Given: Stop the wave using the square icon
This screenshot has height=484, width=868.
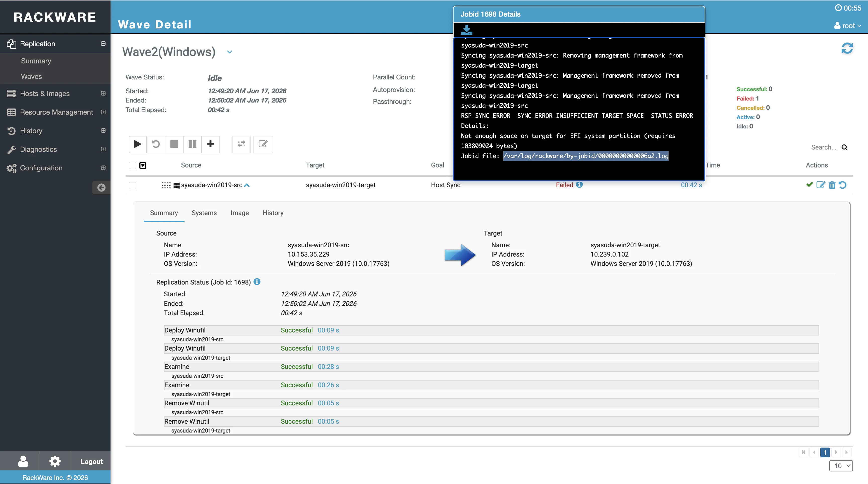Looking at the screenshot, I should (174, 144).
